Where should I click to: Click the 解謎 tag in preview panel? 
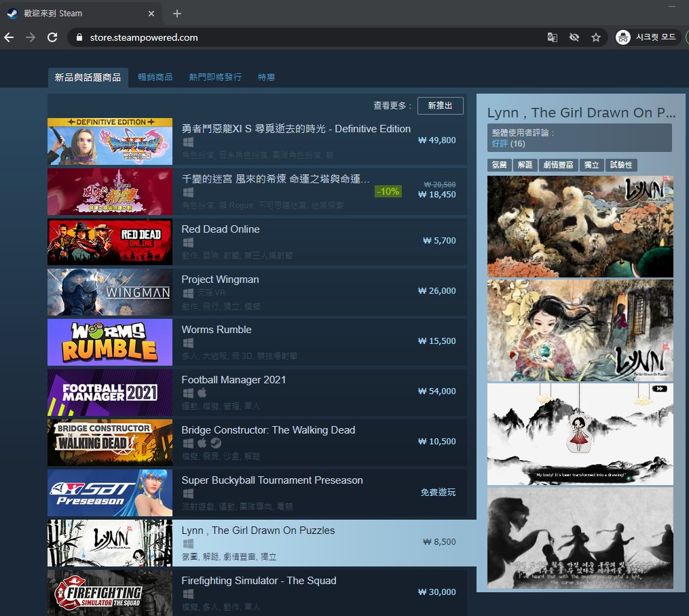tap(525, 165)
